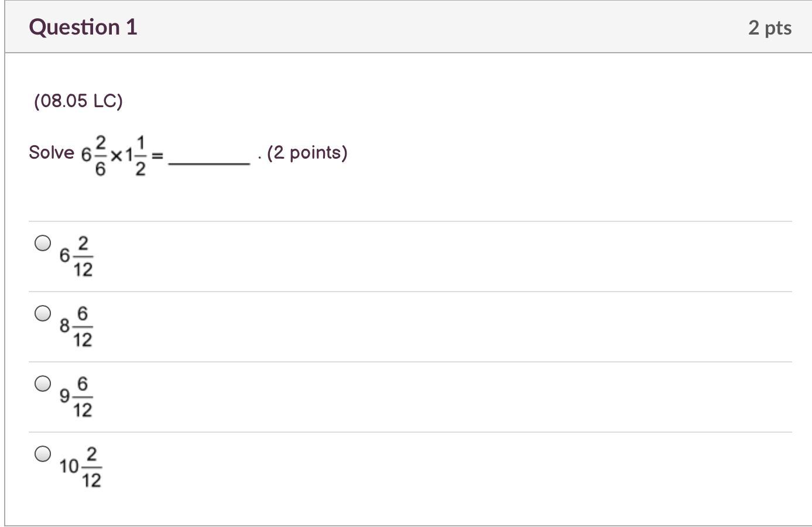Click the word Solve in the question
This screenshot has width=812, height=527.
click(x=52, y=152)
